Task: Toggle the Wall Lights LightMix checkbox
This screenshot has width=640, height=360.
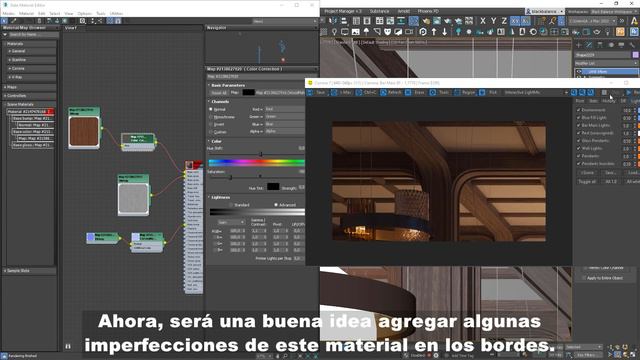Action: click(578, 148)
